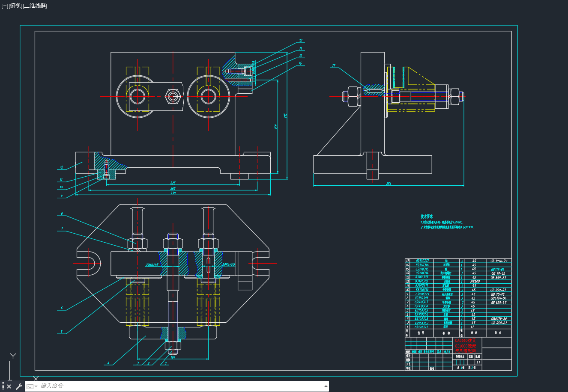Select the 254 dimension text
The height and width of the screenshot is (392, 568).
pos(389,184)
